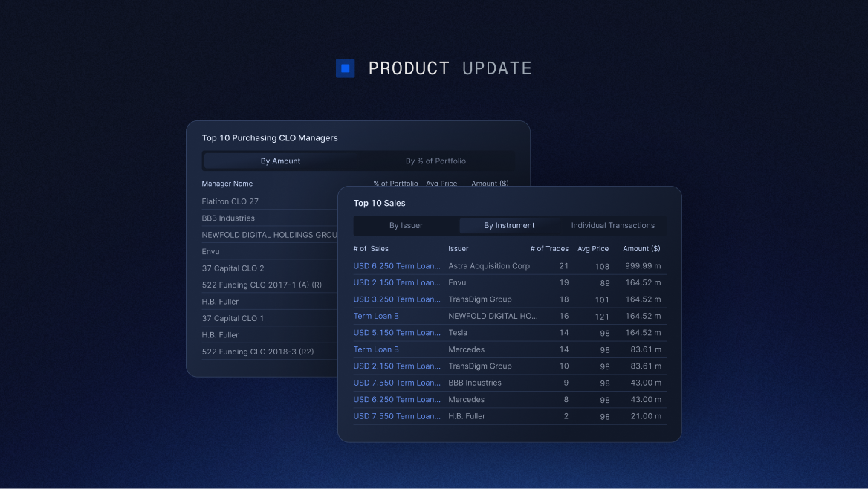Screen dimensions: 868x489
Task: Click the 999.99 m amount value
Action: [643, 266]
